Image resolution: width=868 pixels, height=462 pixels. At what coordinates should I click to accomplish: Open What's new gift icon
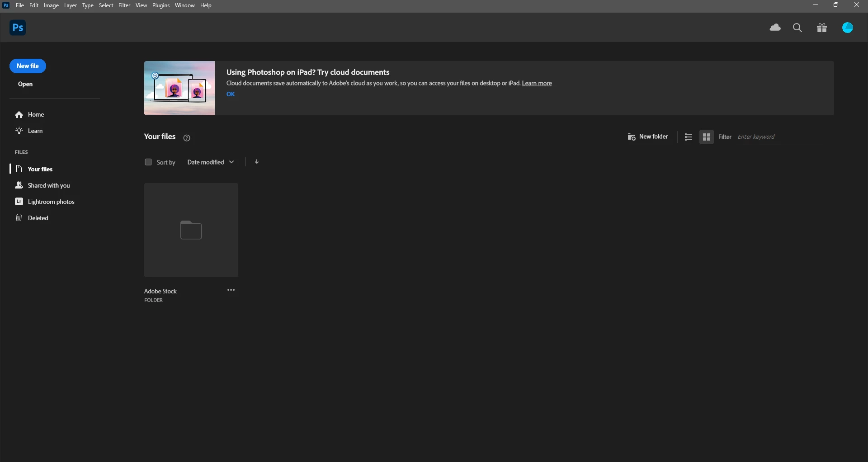click(x=822, y=28)
